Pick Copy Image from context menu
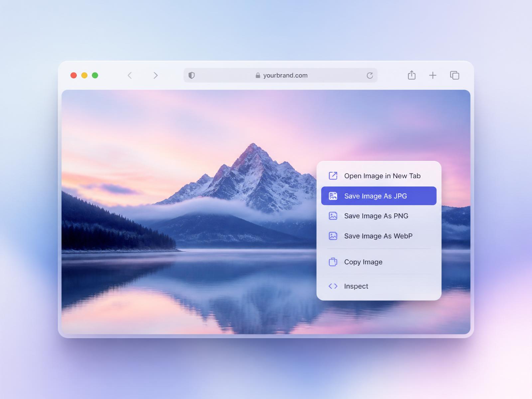 pos(379,262)
